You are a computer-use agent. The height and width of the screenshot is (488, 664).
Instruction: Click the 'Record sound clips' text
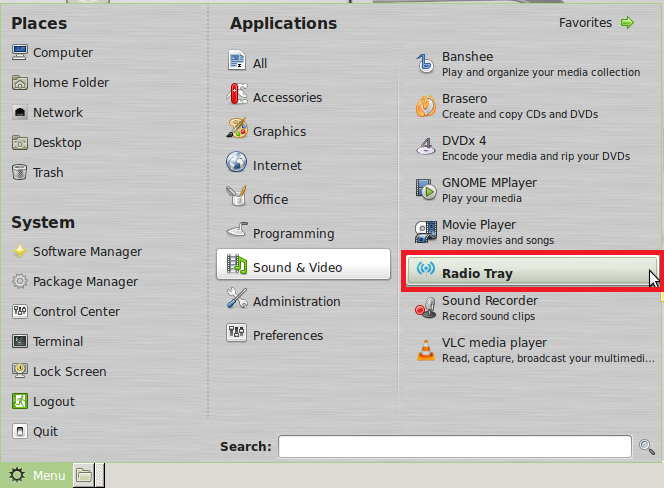click(488, 316)
